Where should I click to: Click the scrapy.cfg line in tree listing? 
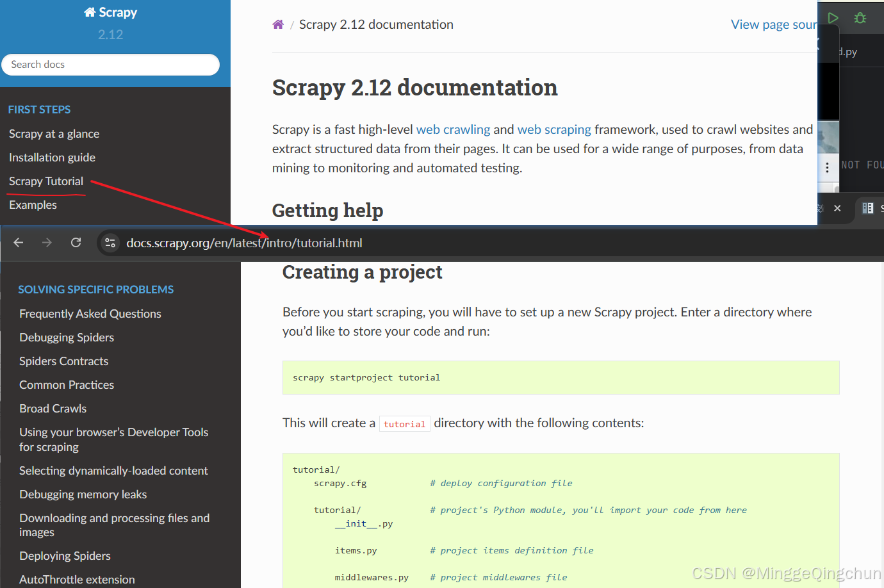[340, 484]
